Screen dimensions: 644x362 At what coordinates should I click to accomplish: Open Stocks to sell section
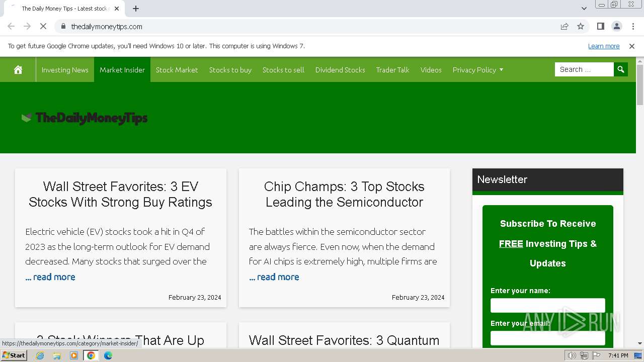(283, 70)
